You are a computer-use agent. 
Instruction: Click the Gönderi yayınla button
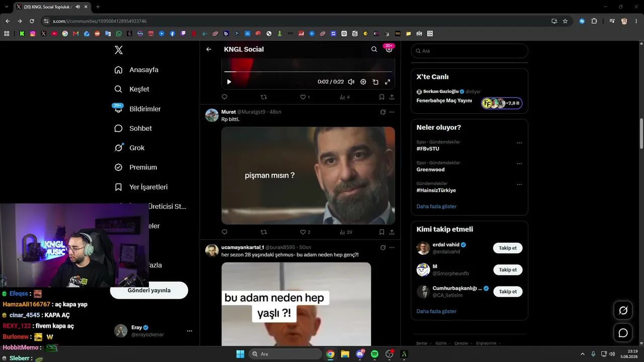[149, 290]
